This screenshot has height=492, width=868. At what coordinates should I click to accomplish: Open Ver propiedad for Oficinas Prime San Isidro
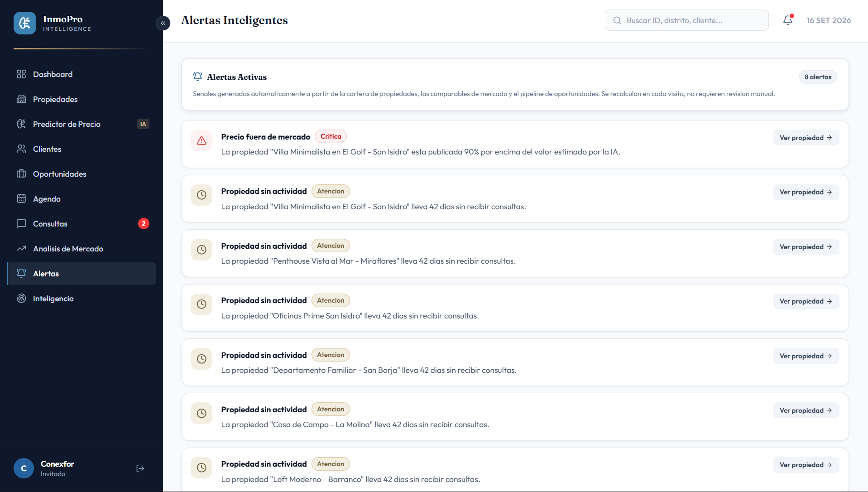click(x=806, y=301)
